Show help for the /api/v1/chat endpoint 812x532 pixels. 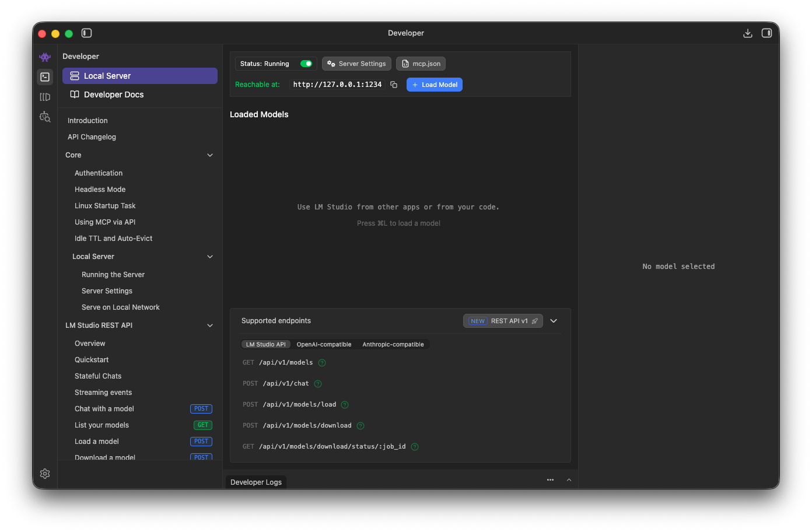pyautogui.click(x=317, y=383)
